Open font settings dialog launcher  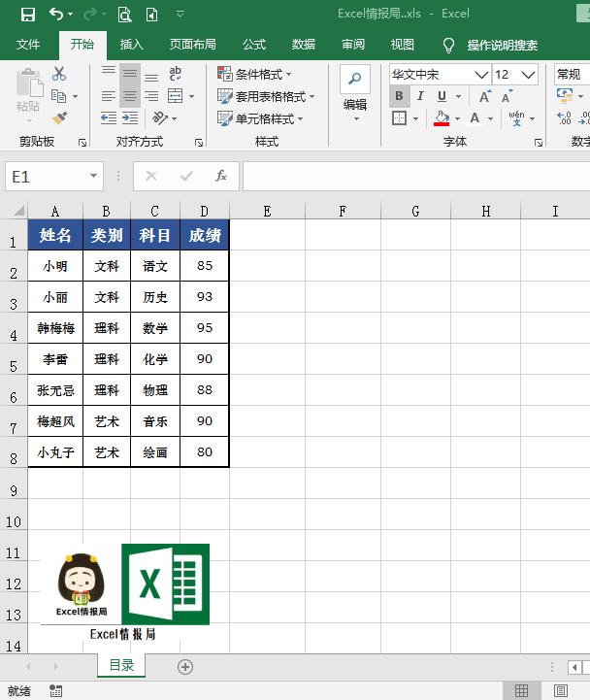(539, 143)
